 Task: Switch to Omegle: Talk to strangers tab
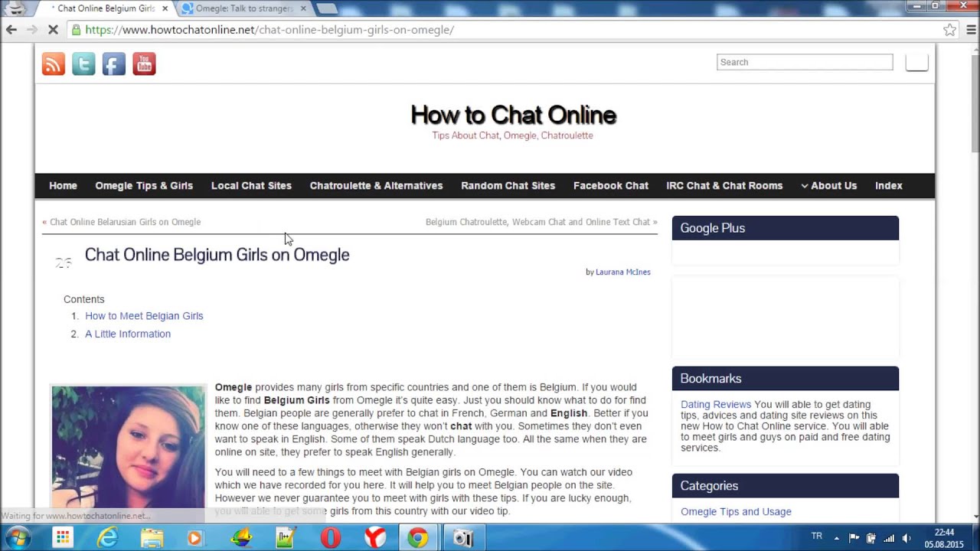(243, 8)
